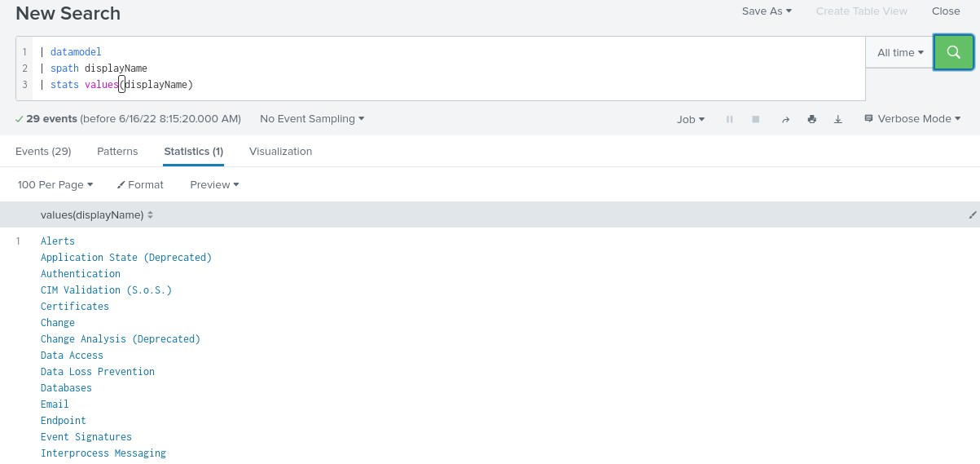980x464 pixels.
Task: Click the column format pencil icon
Action: pyautogui.click(x=972, y=215)
